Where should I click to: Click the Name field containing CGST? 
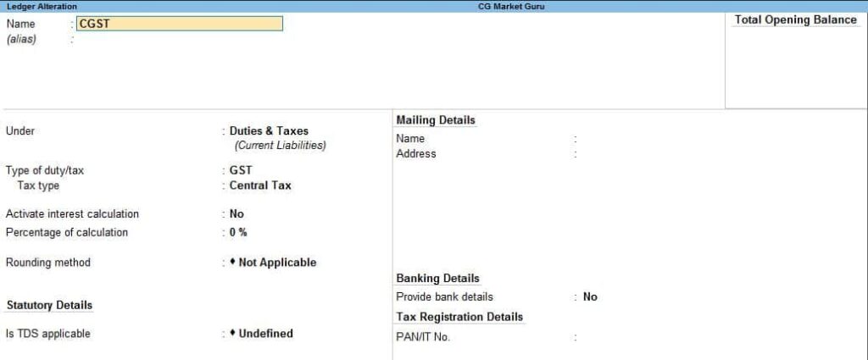pos(180,24)
